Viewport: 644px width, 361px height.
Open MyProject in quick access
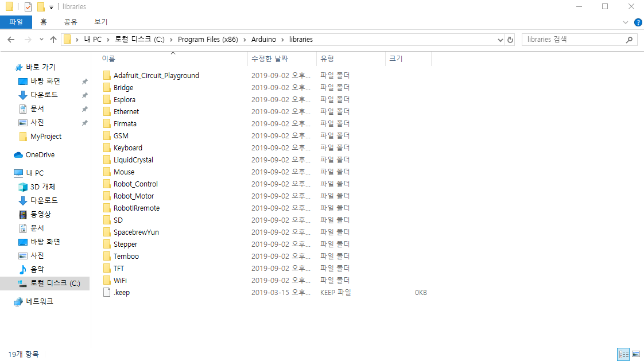(40, 137)
